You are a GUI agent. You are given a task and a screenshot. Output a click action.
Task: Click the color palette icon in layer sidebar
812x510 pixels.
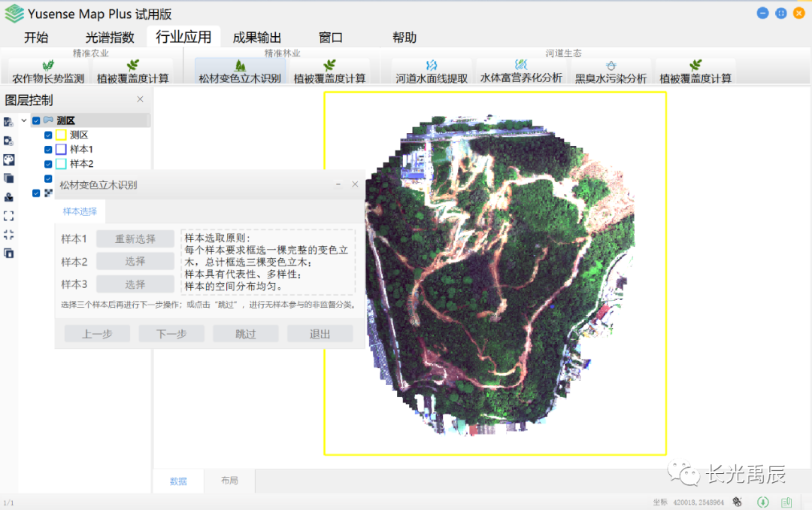(x=8, y=159)
